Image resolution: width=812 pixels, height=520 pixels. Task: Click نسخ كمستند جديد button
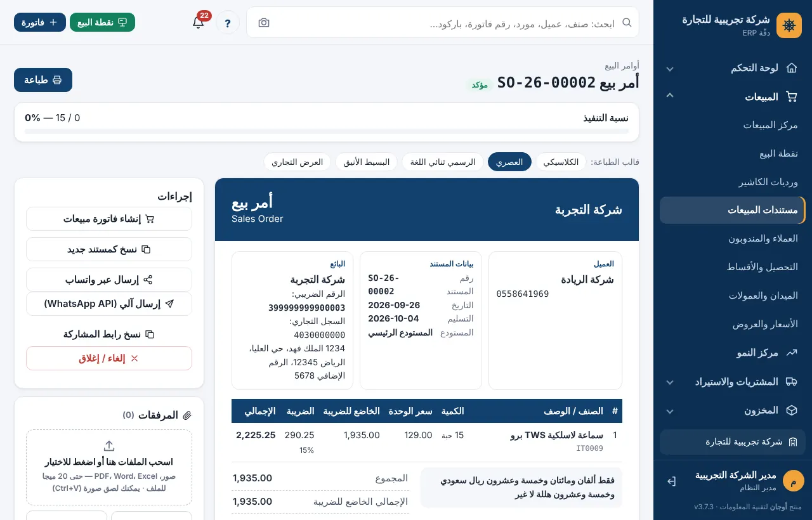[109, 249]
